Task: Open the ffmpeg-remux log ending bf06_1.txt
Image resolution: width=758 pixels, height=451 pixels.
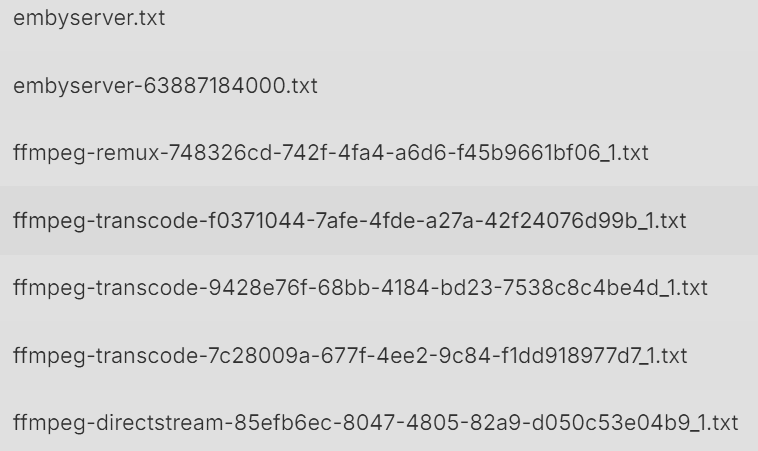Action: [x=379, y=153]
